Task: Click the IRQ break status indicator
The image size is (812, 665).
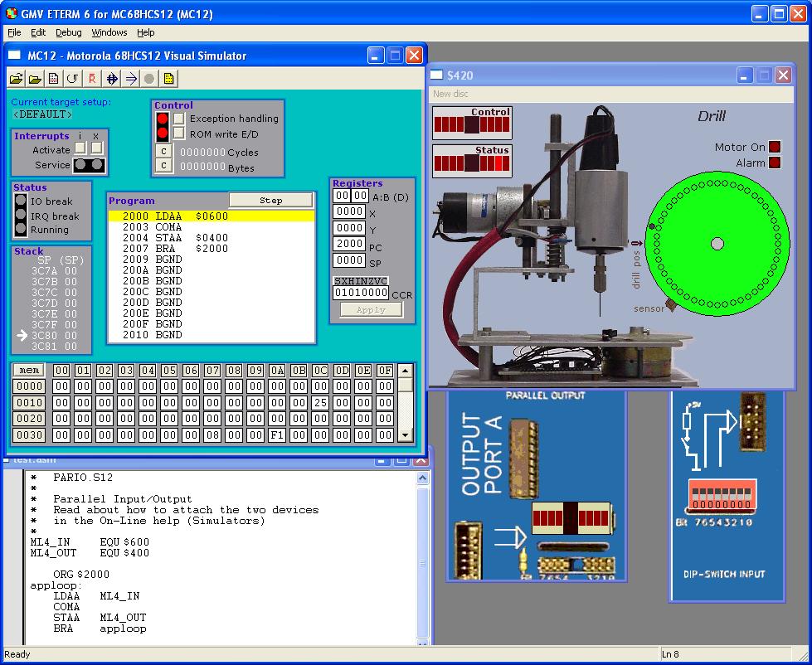Action: (x=21, y=214)
